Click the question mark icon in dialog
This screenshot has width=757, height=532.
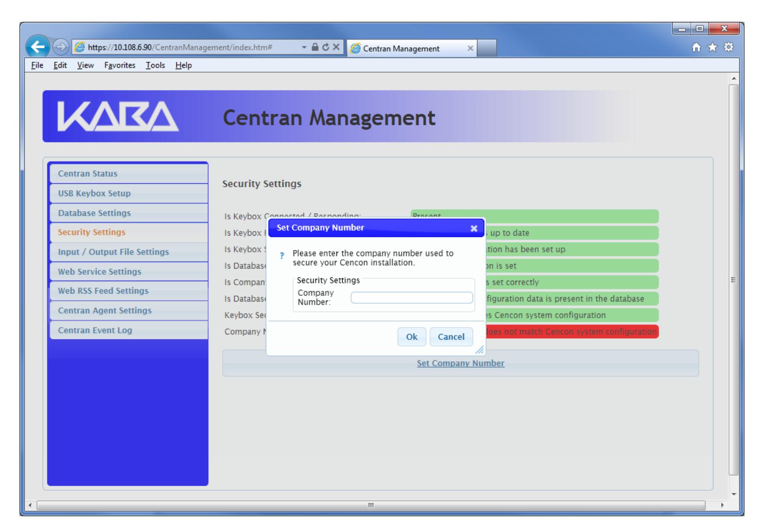[282, 256]
